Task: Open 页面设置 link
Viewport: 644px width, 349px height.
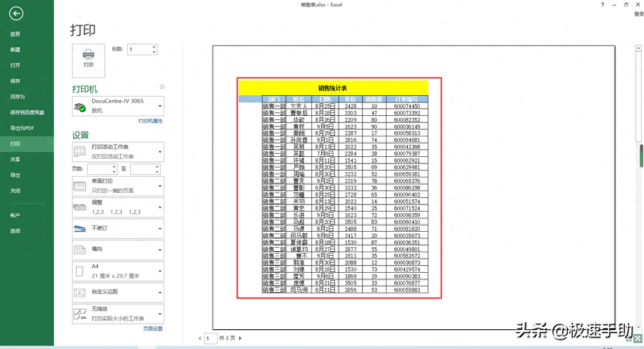Action: click(x=153, y=329)
